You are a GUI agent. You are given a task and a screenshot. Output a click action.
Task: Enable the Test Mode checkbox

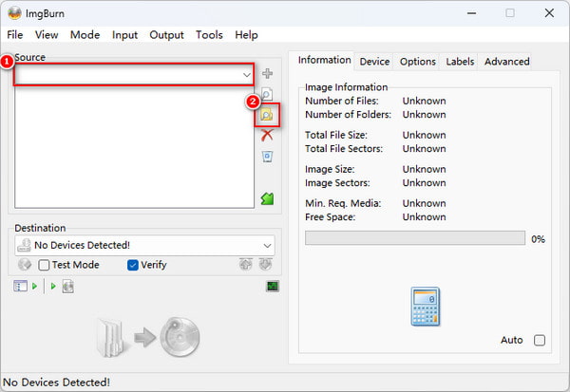pos(44,265)
